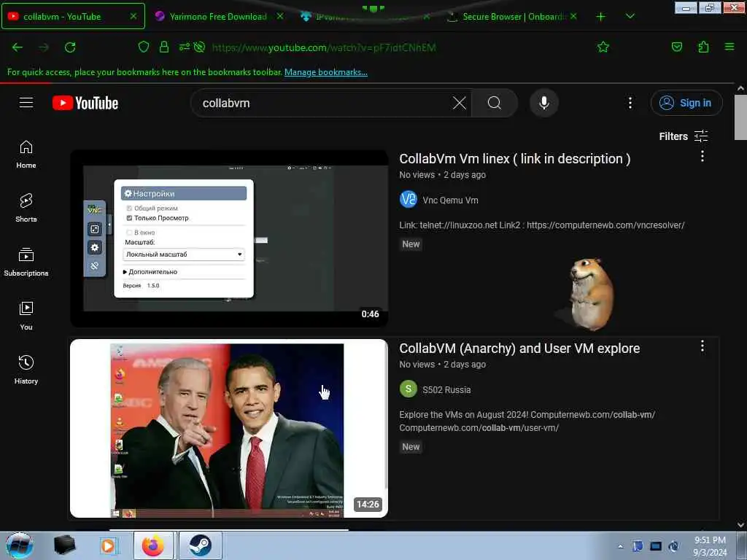747x560 pixels.
Task: Open the Pocket save icon
Action: pos(676,47)
